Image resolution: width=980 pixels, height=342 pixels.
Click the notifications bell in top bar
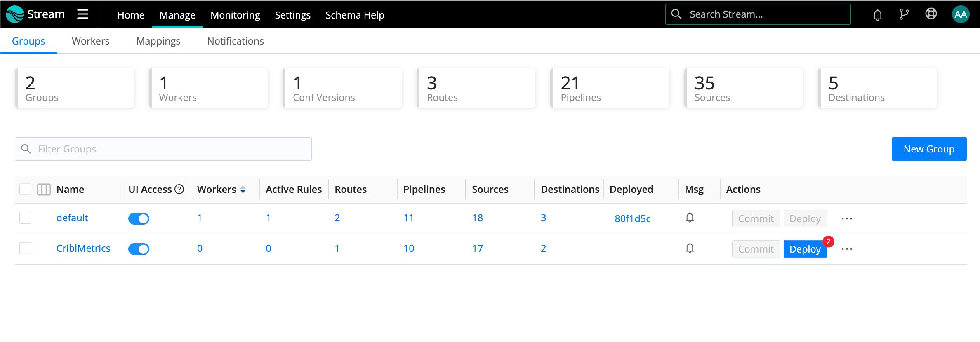click(x=877, y=15)
